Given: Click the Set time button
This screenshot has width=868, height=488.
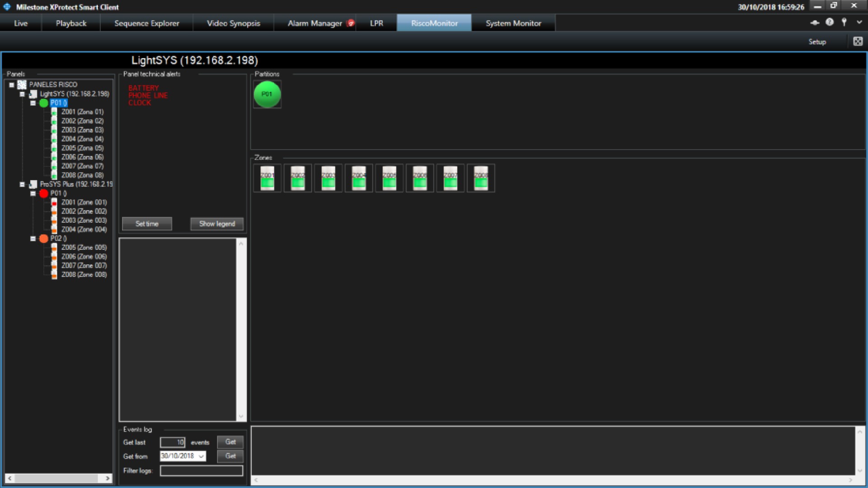Looking at the screenshot, I should [x=147, y=224].
